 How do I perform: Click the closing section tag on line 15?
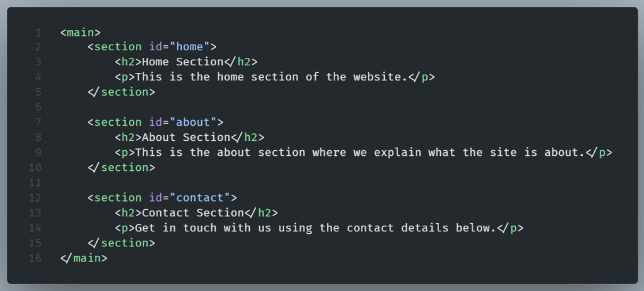click(x=121, y=243)
